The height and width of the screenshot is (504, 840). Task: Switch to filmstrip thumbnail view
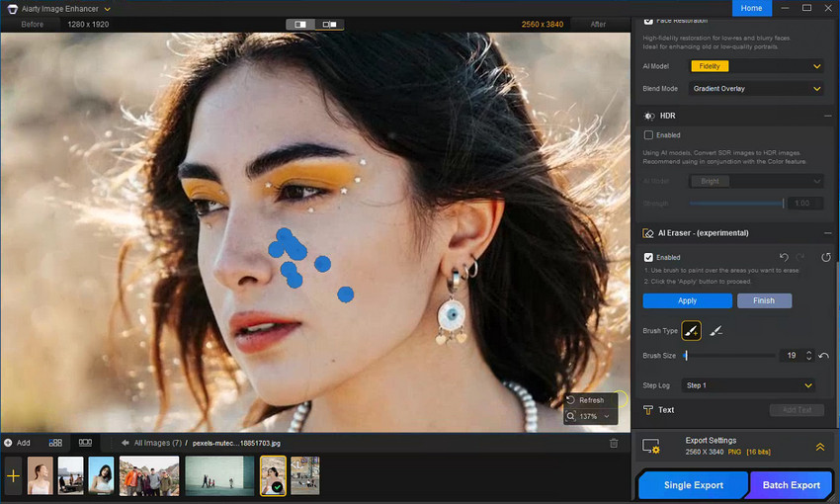(x=85, y=443)
